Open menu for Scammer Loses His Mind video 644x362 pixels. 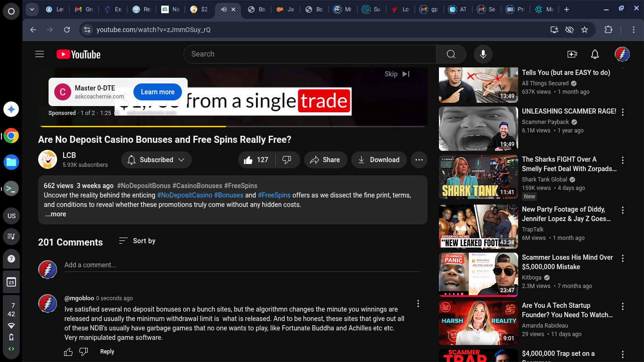pyautogui.click(x=623, y=258)
